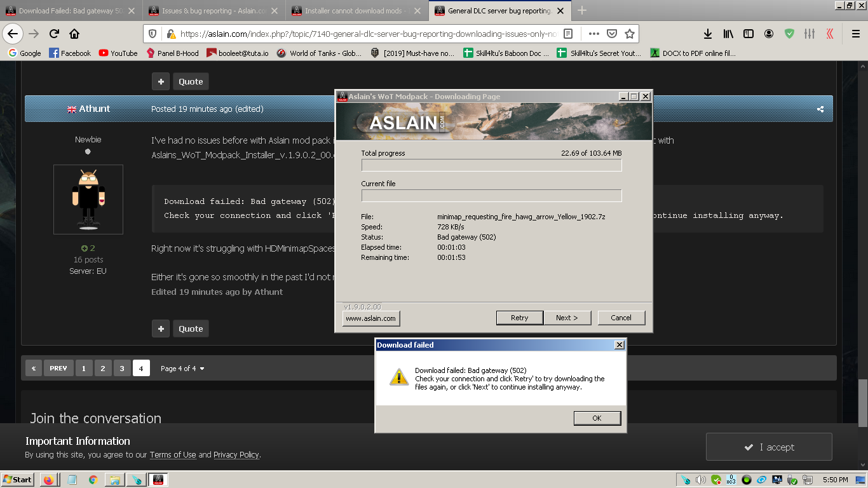The image size is (868, 488).
Task: Open the World of Tanks bookmark
Action: 320,53
